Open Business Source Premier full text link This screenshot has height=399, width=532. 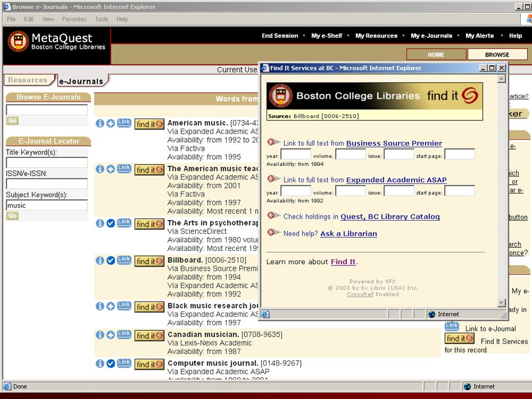394,143
